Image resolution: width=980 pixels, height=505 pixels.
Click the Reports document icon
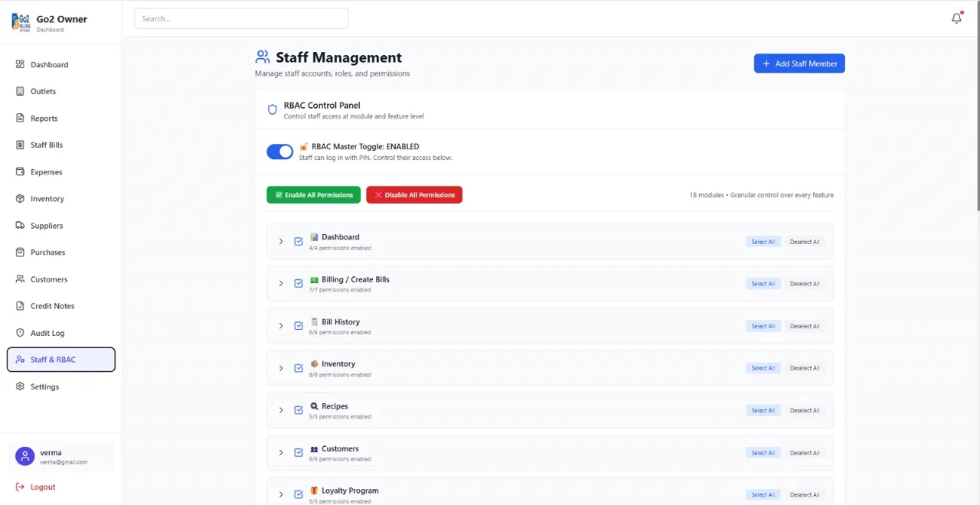(x=20, y=118)
